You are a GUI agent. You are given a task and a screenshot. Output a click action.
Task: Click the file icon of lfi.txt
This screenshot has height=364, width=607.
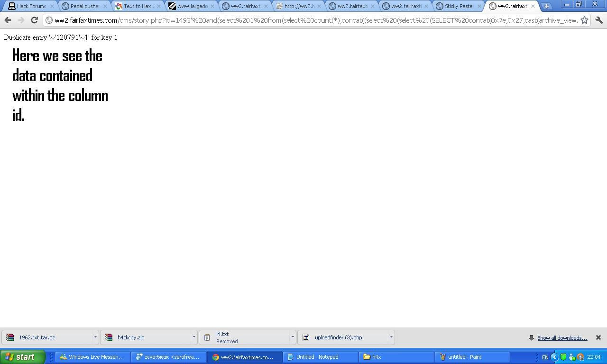click(x=207, y=337)
